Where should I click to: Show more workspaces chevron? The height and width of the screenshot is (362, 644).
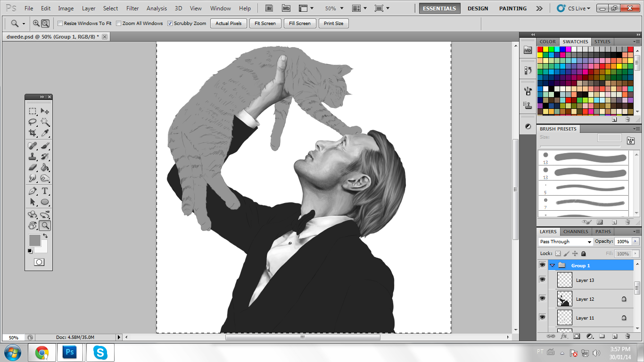pyautogui.click(x=539, y=8)
